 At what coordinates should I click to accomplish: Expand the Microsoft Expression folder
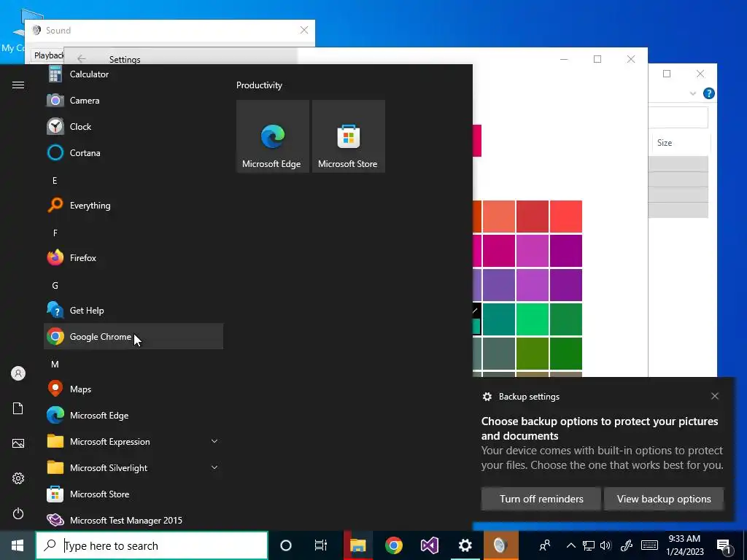point(133,441)
